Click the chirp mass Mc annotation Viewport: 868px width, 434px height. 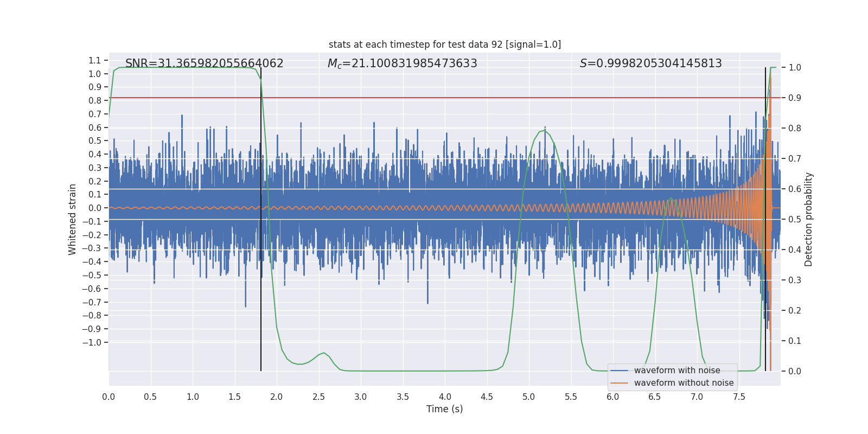(x=402, y=63)
